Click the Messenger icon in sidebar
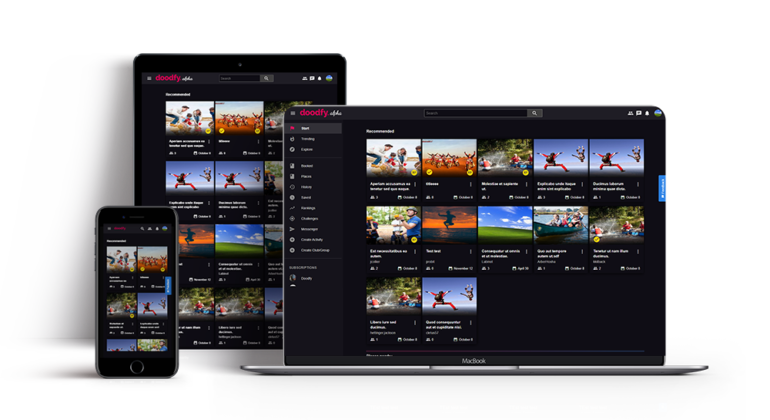Screen dimensions: 770x420 point(291,229)
